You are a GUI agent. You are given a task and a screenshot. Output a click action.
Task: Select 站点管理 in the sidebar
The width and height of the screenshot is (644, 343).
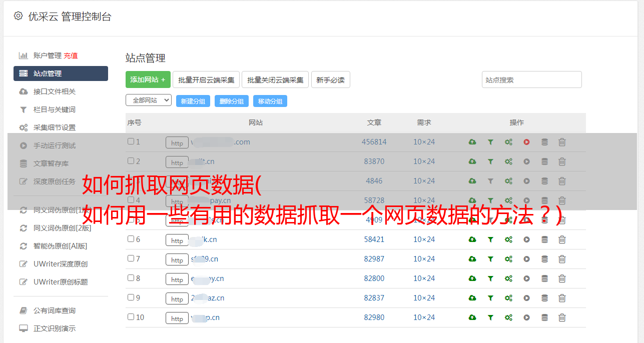coord(61,73)
